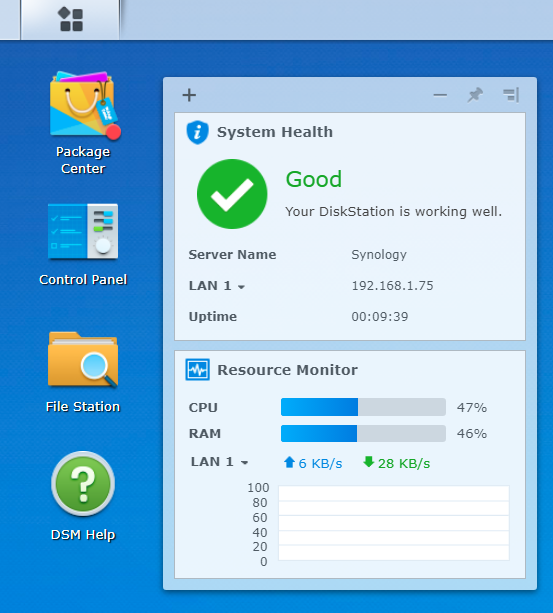Open the System Health widget title
The image size is (553, 613).
coord(275,132)
